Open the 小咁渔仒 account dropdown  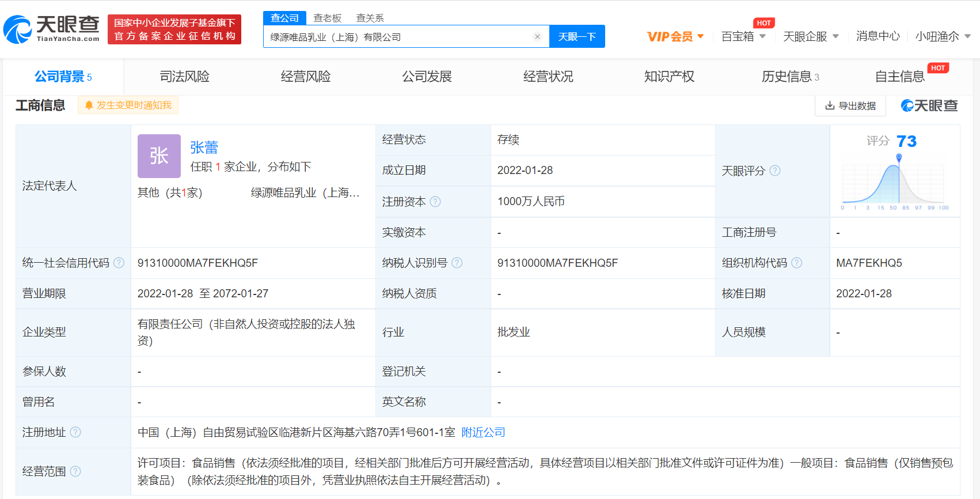(x=943, y=36)
